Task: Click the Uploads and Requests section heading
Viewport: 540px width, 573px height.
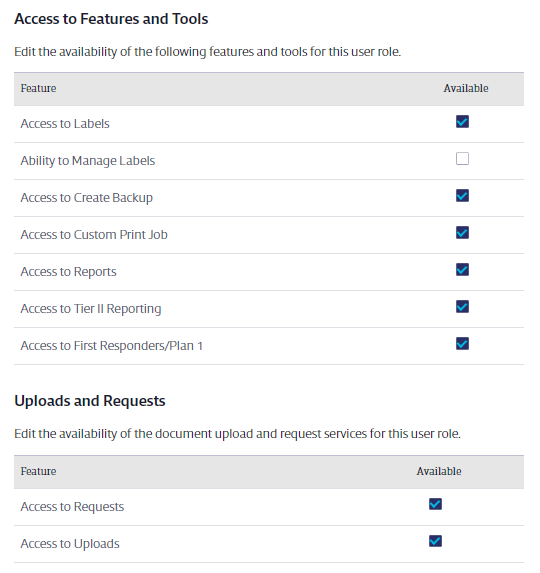Action: [x=90, y=401]
